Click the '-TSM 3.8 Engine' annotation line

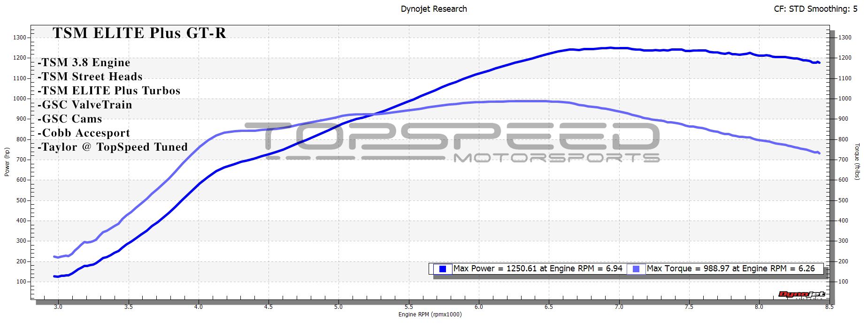click(x=84, y=62)
